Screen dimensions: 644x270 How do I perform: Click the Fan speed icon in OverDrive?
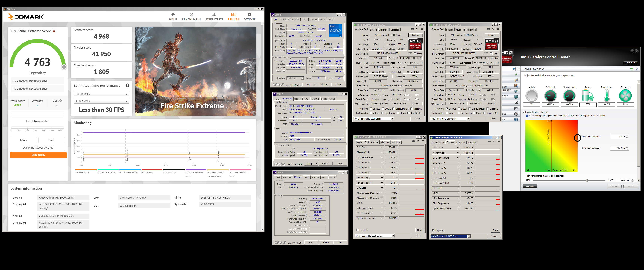coord(625,96)
